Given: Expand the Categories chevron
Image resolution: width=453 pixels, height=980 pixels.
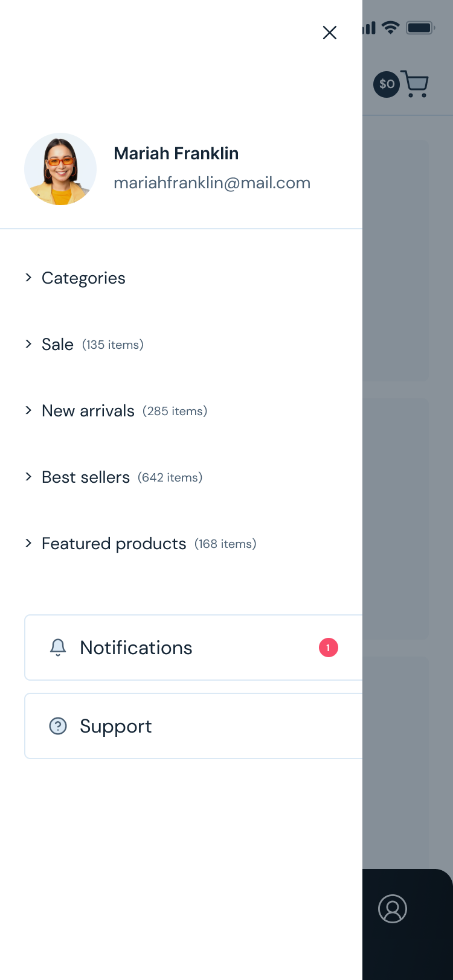Looking at the screenshot, I should tap(28, 278).
